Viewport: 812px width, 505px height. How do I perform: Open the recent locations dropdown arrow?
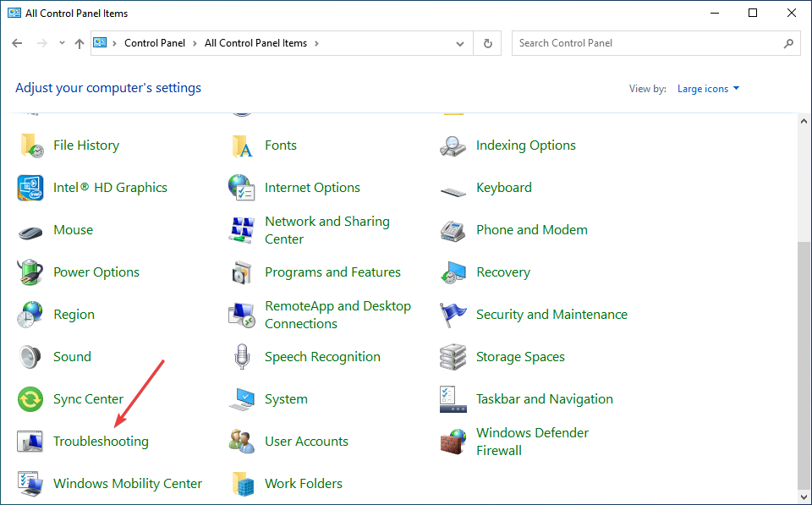[x=62, y=43]
